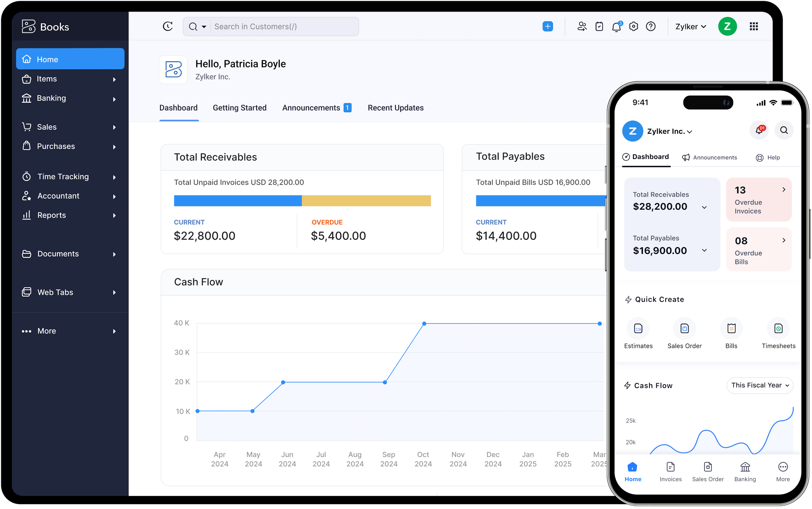Open the notifications bell in top bar

[x=616, y=27]
